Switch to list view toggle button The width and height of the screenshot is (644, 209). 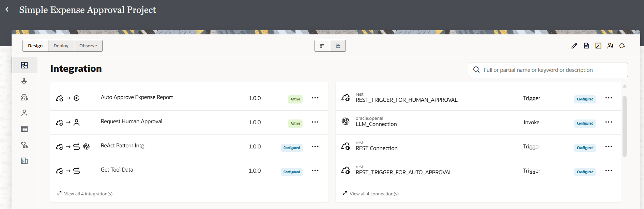click(x=322, y=46)
